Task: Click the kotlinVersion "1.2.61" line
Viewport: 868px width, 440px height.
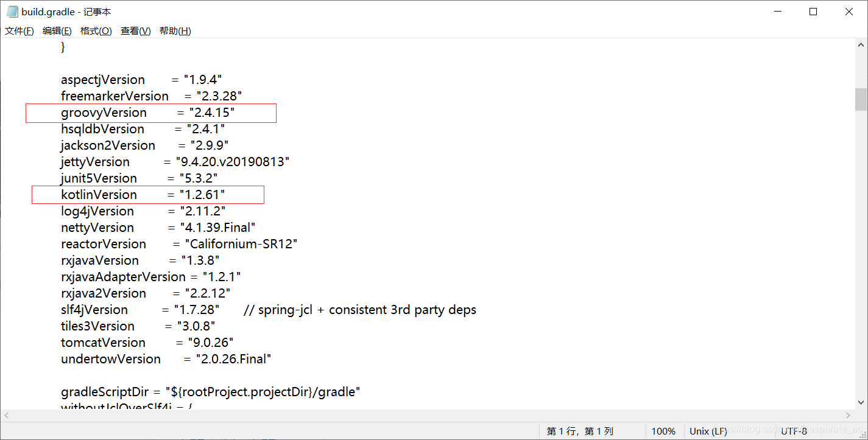Action: pyautogui.click(x=143, y=195)
